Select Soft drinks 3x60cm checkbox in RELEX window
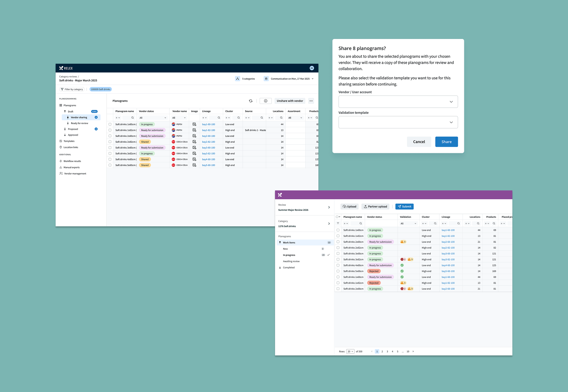This screenshot has width=568, height=392. 110,148
